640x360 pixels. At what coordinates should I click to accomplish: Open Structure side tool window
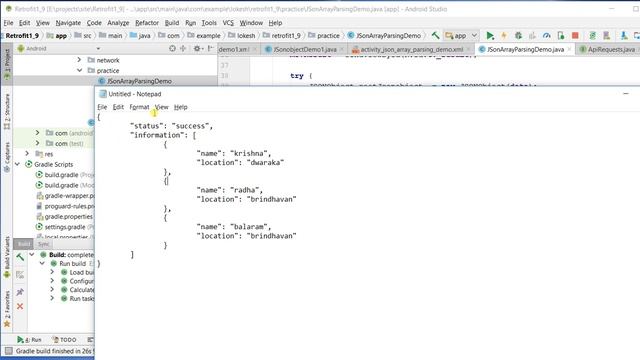pyautogui.click(x=7, y=111)
